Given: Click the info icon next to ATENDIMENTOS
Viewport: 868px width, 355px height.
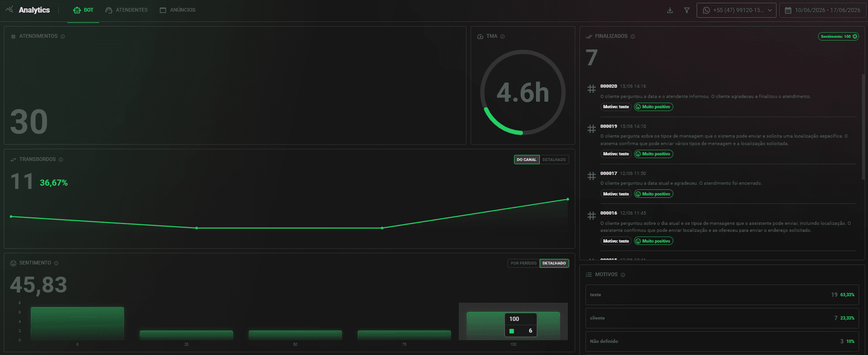Looking at the screenshot, I should (63, 36).
